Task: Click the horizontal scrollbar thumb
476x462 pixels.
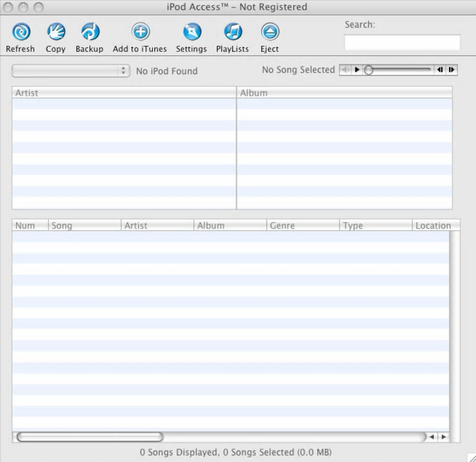Action: click(x=90, y=437)
